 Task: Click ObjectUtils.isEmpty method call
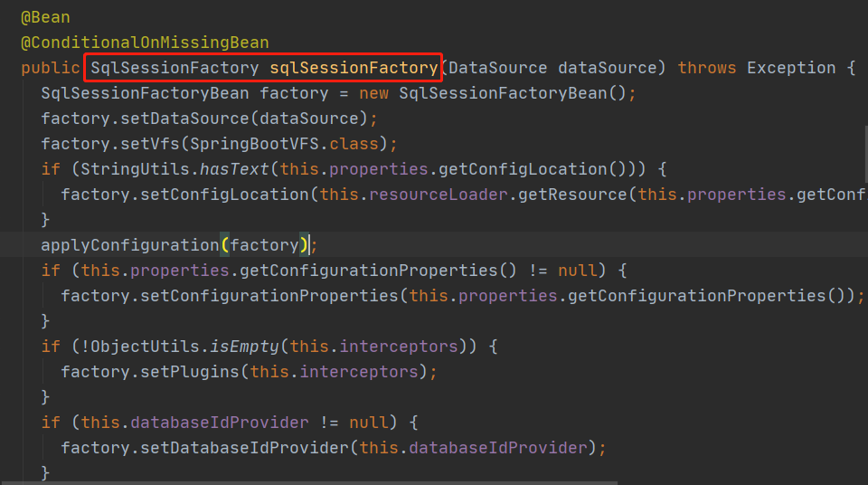pos(184,347)
